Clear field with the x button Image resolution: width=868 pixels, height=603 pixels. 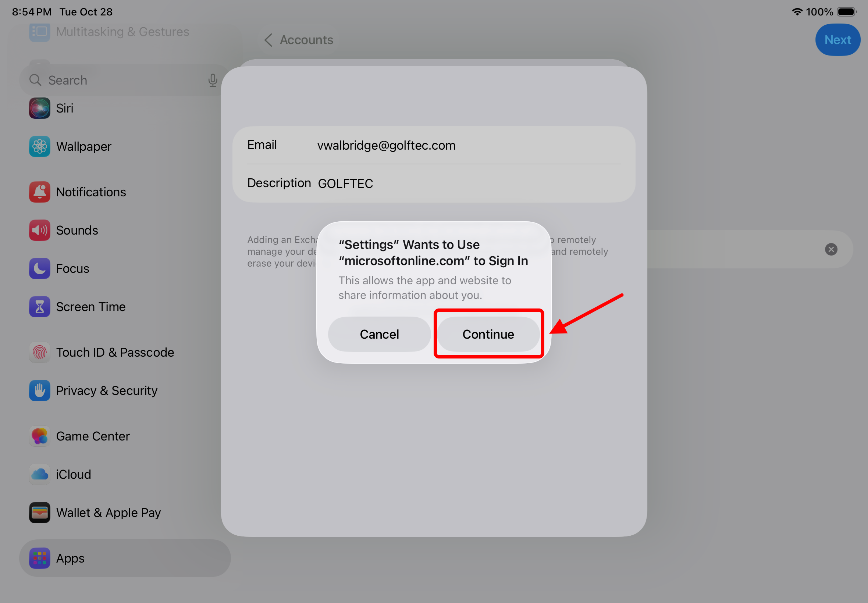click(x=831, y=249)
